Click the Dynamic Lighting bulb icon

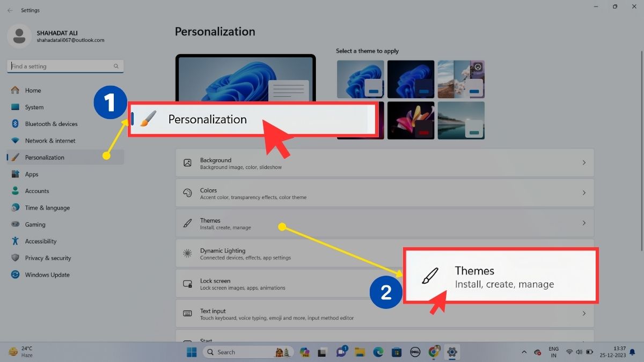[x=187, y=253]
